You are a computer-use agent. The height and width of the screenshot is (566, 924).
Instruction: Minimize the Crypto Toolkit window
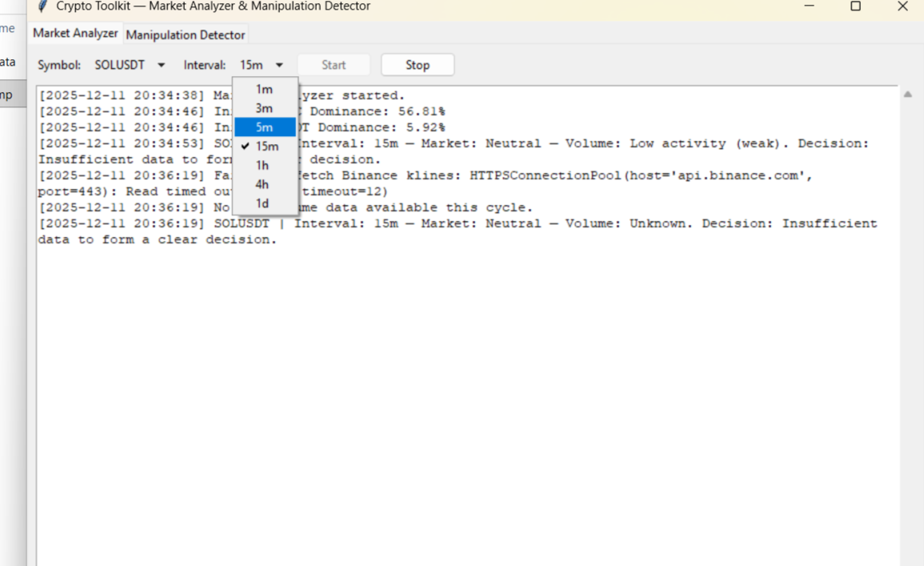[x=808, y=6]
